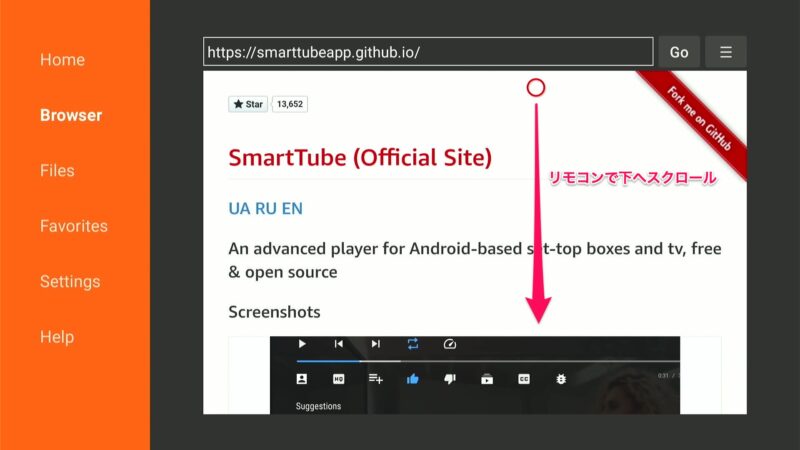This screenshot has width=800, height=450.
Task: Click the Screenshots heading
Action: tap(274, 312)
